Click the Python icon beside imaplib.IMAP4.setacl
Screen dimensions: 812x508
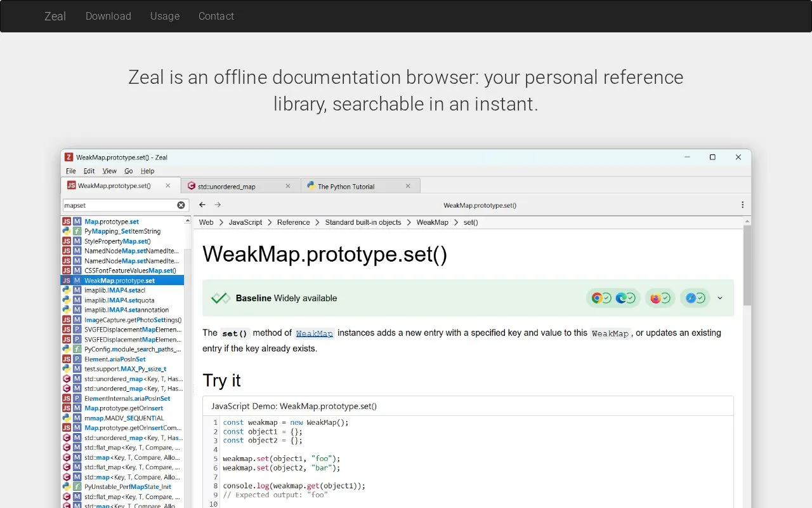pos(67,290)
